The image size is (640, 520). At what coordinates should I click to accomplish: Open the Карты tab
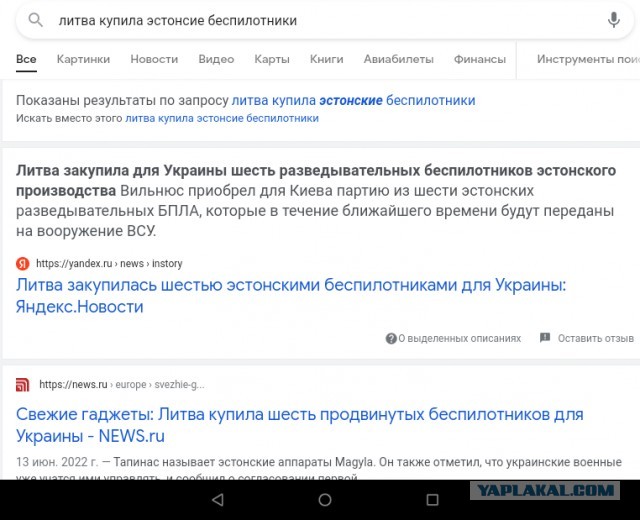pos(272,59)
